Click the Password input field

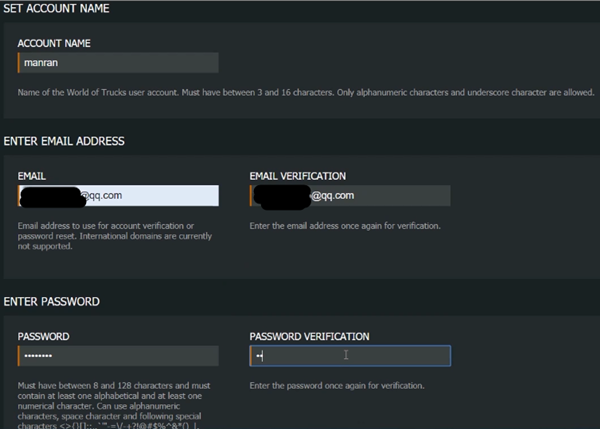point(120,356)
